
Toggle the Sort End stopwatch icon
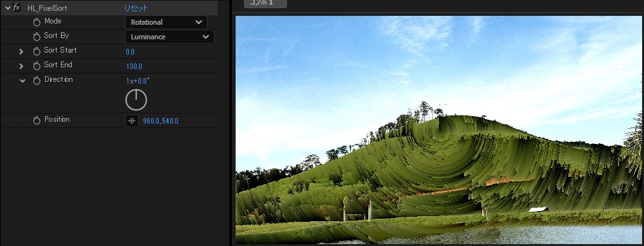click(37, 66)
